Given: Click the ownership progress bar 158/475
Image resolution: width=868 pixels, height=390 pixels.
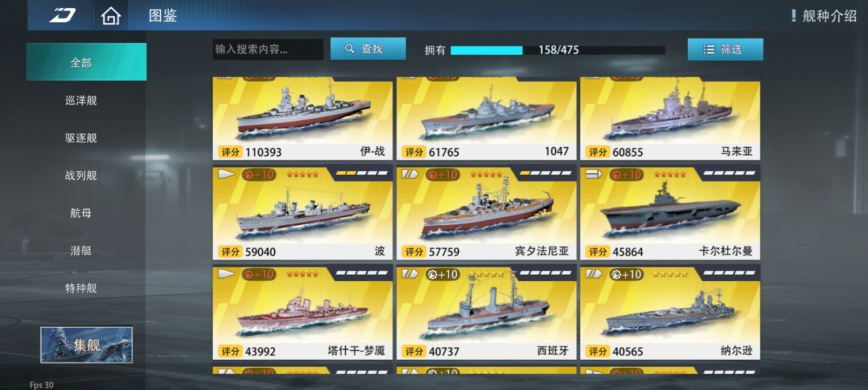Looking at the screenshot, I should (557, 50).
